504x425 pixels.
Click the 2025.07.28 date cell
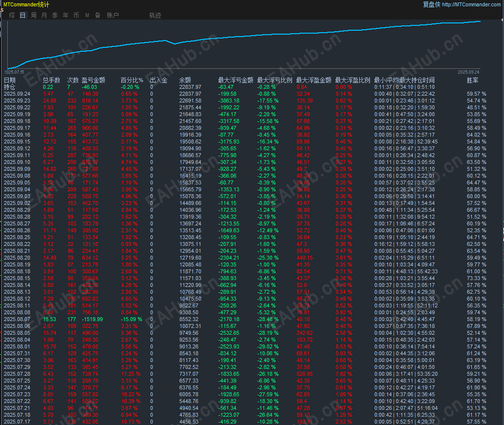[17, 374]
